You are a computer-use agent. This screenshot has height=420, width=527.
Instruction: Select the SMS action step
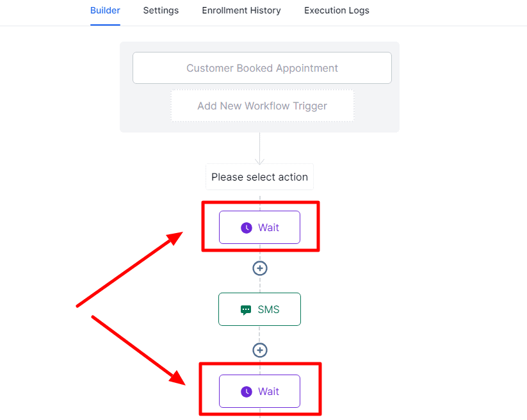point(259,309)
